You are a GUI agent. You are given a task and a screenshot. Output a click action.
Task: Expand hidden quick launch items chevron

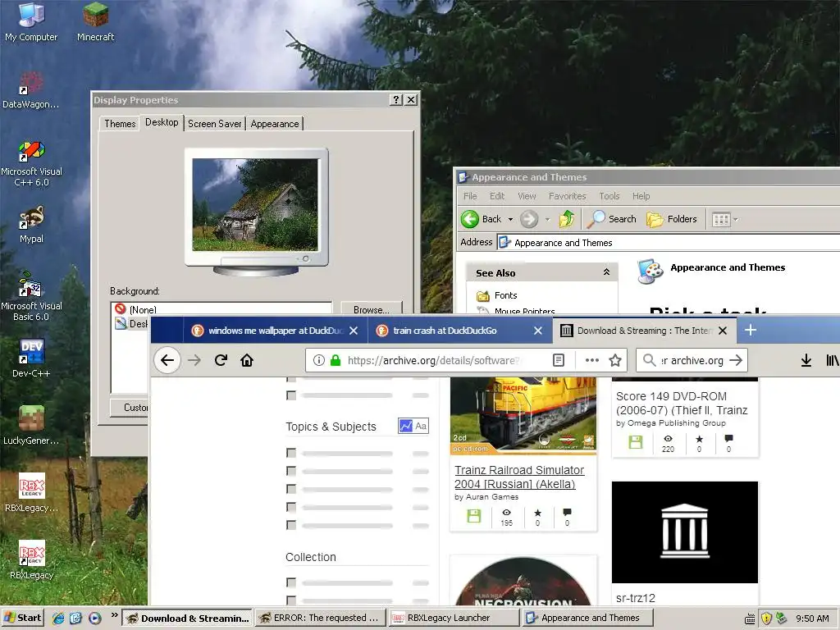(x=114, y=615)
